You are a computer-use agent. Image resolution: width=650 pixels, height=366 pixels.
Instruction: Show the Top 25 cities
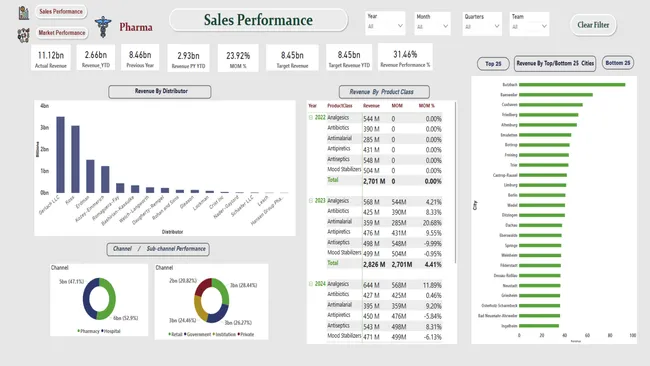point(493,64)
